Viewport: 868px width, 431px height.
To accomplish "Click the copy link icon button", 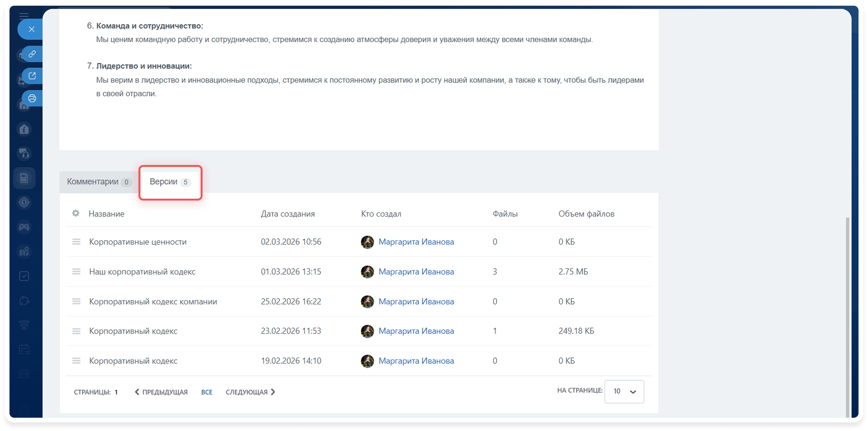I will click(x=32, y=54).
